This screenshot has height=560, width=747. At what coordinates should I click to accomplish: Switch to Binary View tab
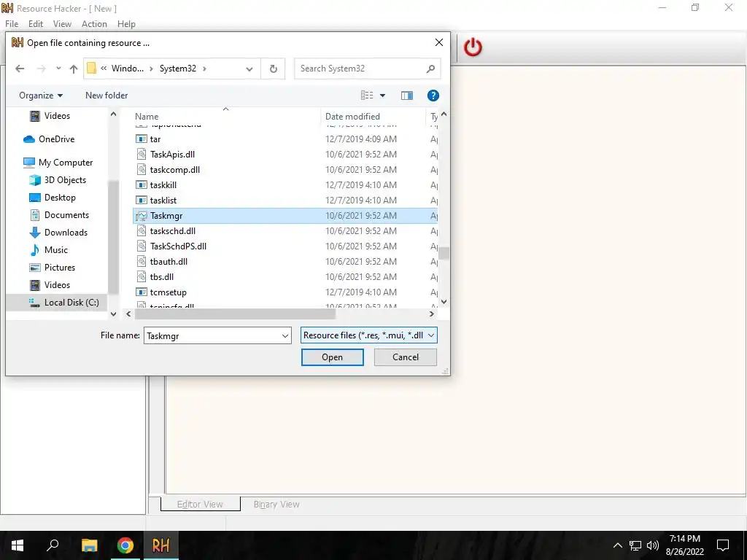[x=276, y=505]
